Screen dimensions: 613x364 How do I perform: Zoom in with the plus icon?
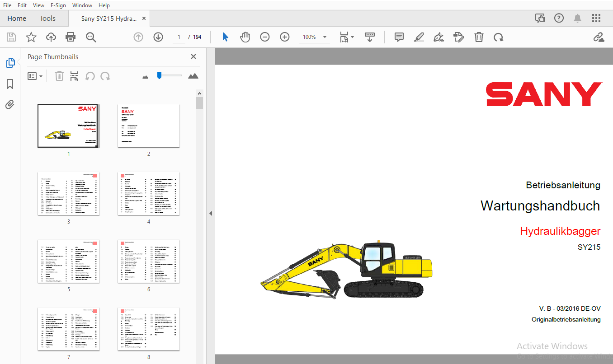click(285, 37)
